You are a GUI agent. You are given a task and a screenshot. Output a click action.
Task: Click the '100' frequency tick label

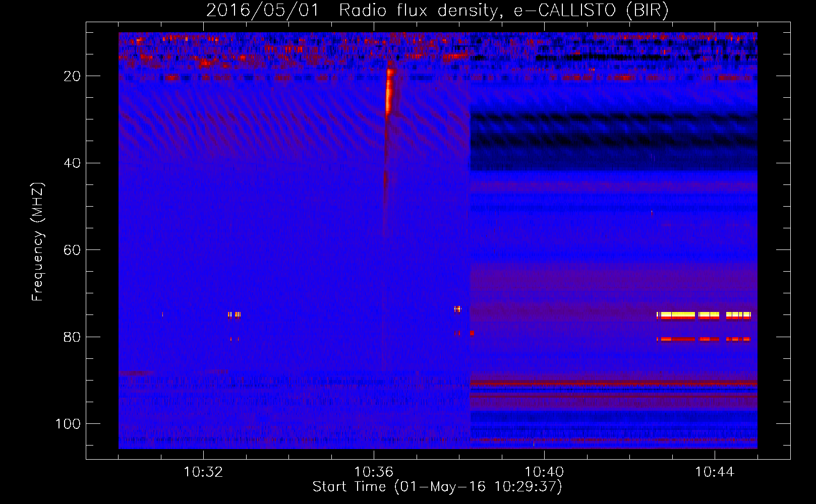[x=68, y=424]
